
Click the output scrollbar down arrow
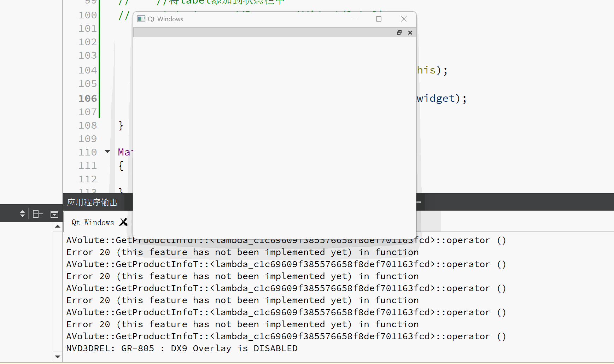58,357
